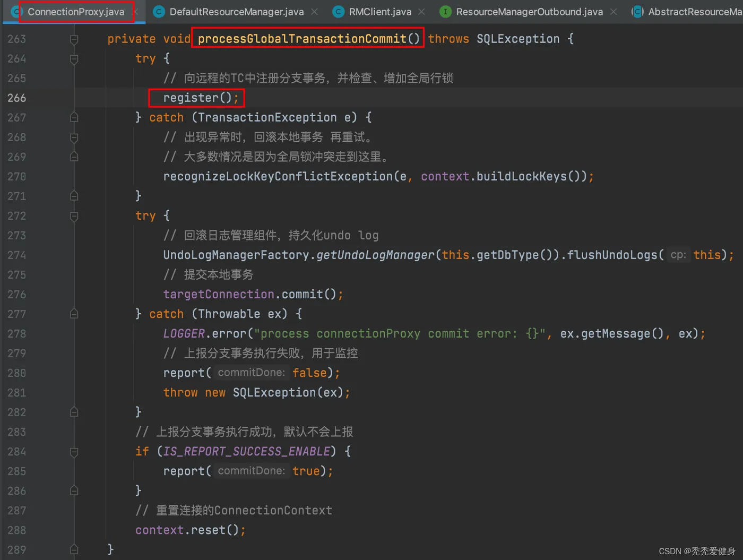The width and height of the screenshot is (743, 560).
Task: Click report(commitDone: true) on line 285
Action: (x=248, y=471)
